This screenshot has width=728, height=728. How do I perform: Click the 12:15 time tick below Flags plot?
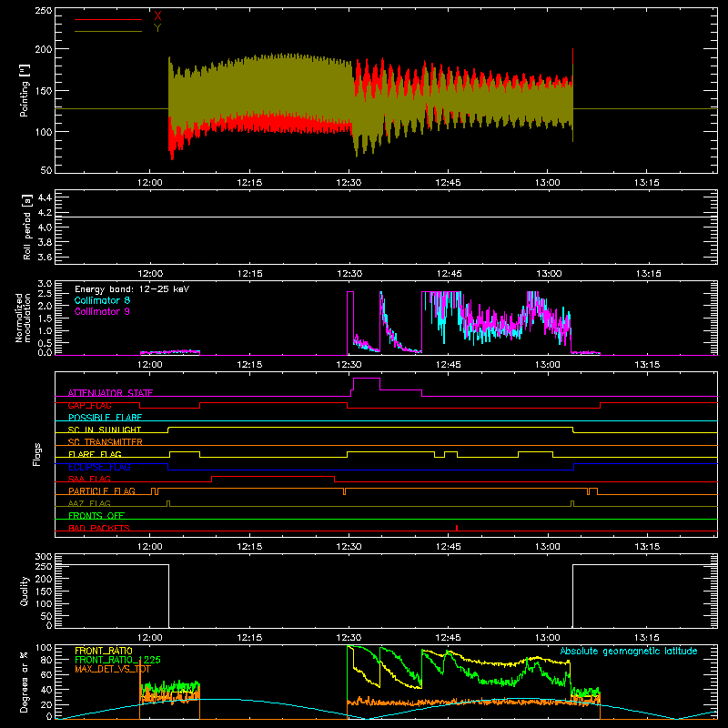pyautogui.click(x=249, y=547)
